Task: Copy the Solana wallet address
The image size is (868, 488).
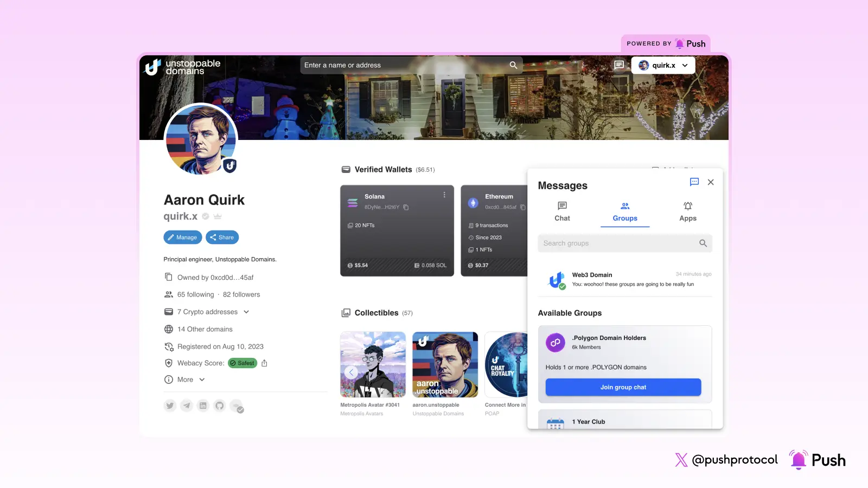Action: [x=406, y=207]
